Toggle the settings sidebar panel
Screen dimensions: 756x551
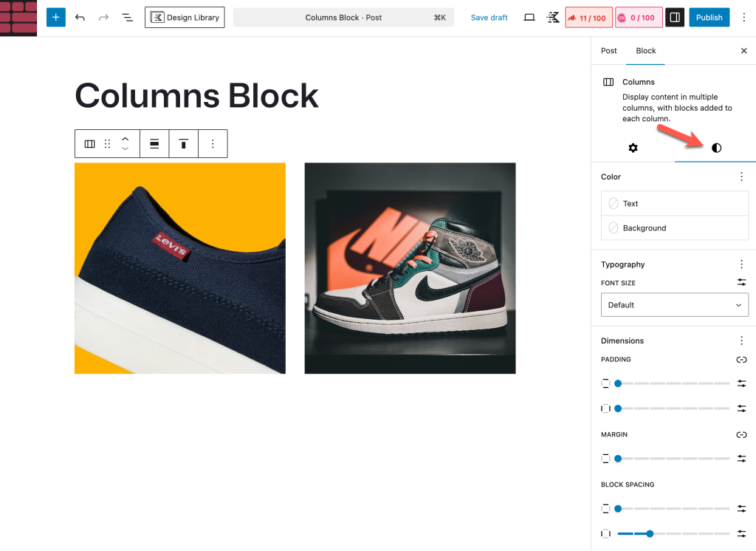click(x=674, y=18)
